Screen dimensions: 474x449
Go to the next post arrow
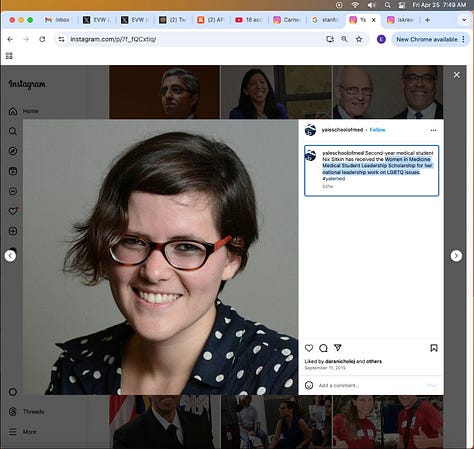click(x=456, y=256)
